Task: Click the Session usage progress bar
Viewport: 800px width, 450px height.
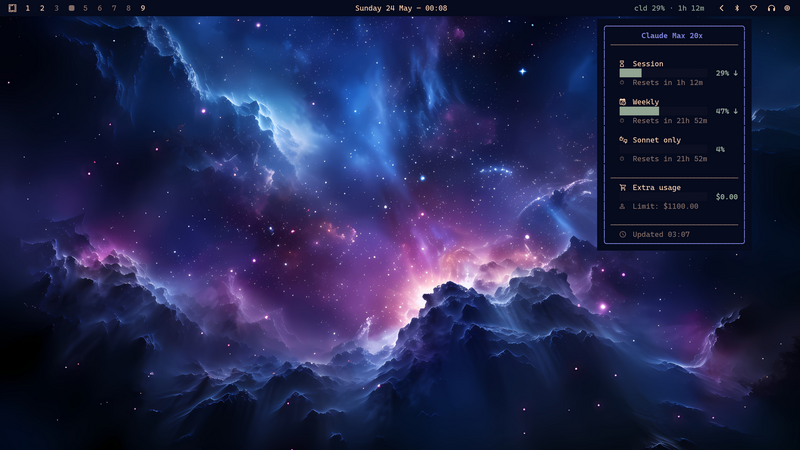Action: pyautogui.click(x=663, y=73)
